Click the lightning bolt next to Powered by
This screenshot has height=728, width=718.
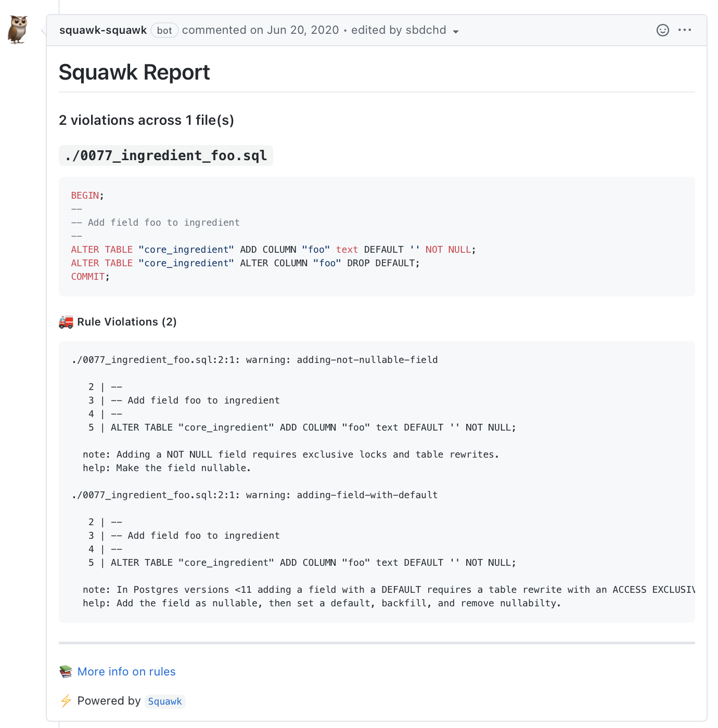click(66, 701)
